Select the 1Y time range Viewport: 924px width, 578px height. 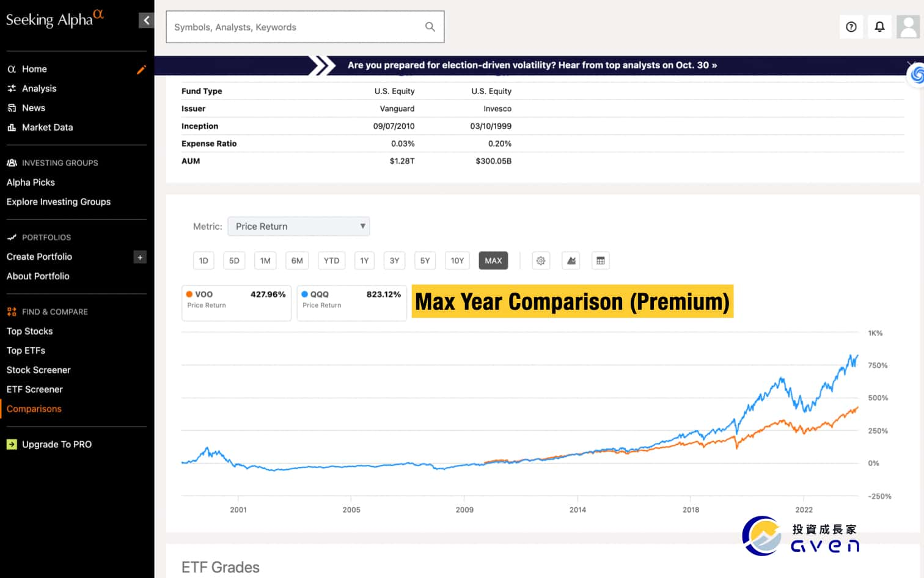click(x=364, y=261)
